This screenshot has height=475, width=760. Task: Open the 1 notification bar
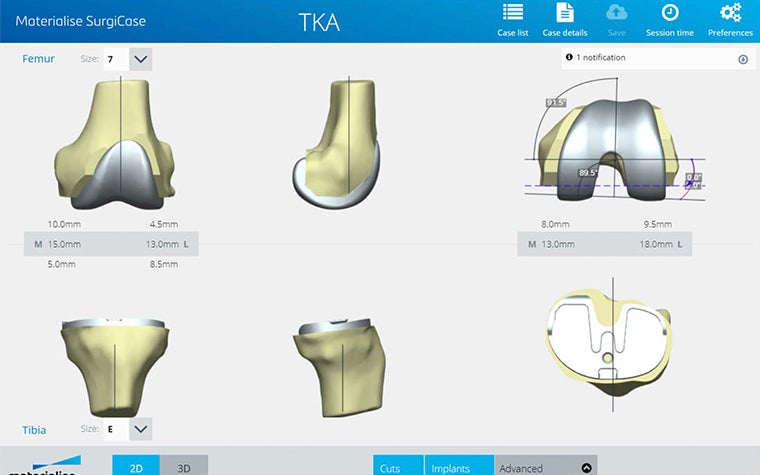click(x=658, y=58)
